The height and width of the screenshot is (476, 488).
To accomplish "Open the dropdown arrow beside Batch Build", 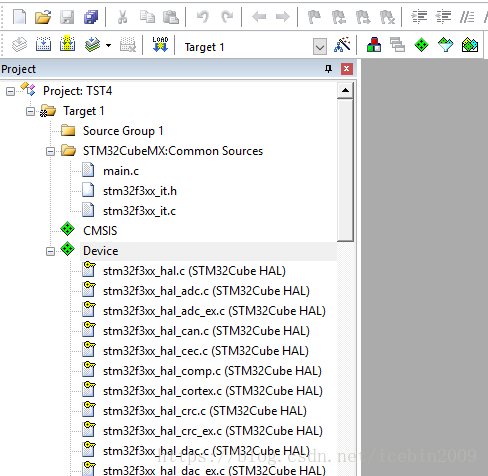I will point(109,45).
